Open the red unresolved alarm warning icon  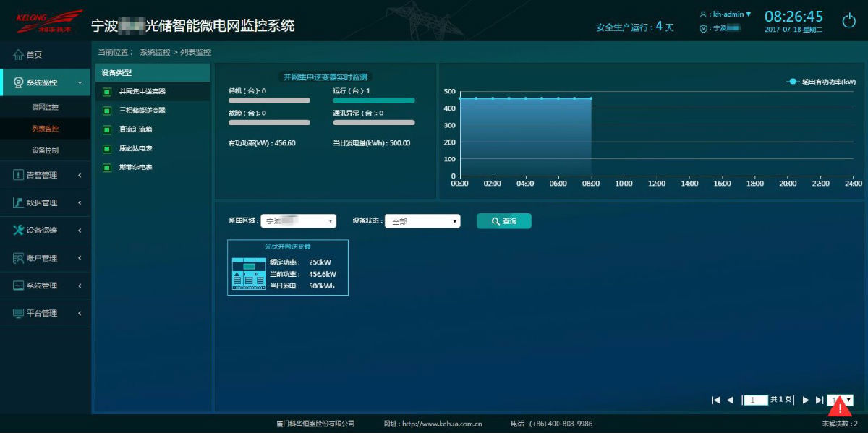[x=839, y=407]
